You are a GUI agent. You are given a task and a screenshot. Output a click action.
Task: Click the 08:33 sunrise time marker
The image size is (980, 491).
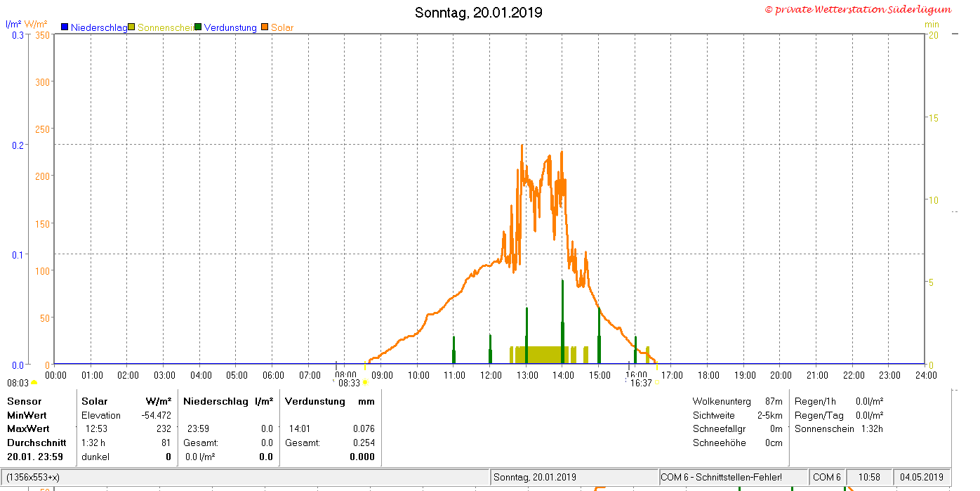pyautogui.click(x=349, y=383)
